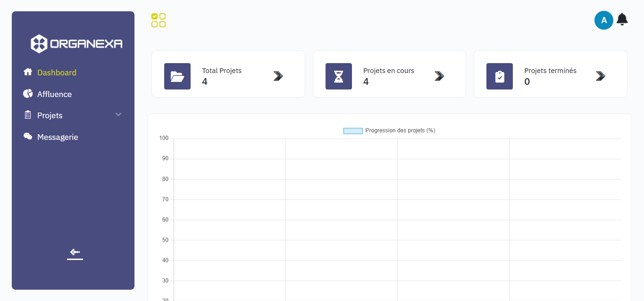The image size is (644, 301).
Task: Expand the Projets terminés card arrow
Action: [x=600, y=75]
